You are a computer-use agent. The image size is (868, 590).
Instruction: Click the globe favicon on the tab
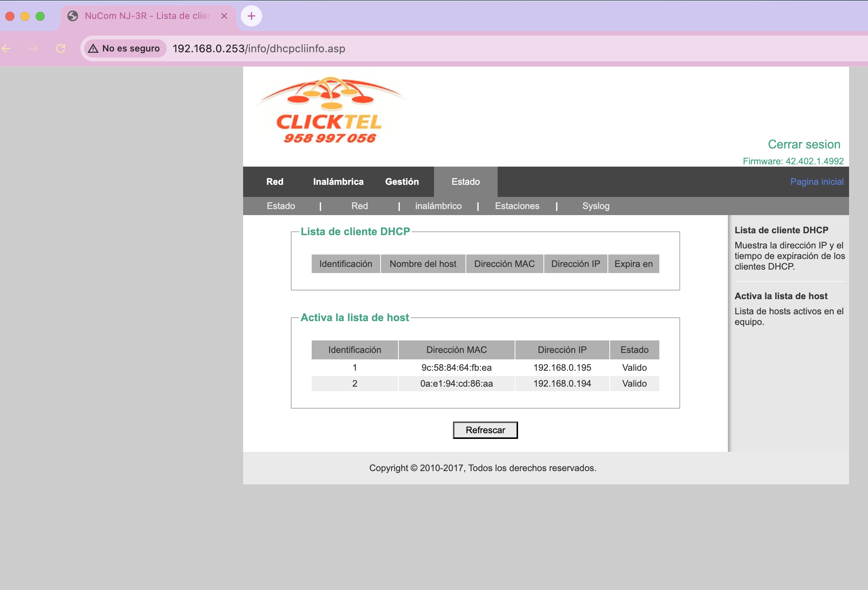pos(73,16)
